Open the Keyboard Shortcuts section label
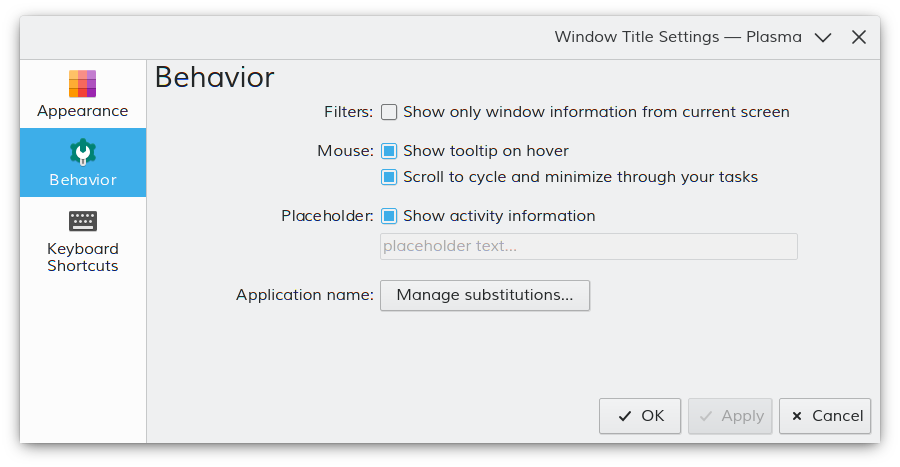This screenshot has width=900, height=467. (83, 257)
